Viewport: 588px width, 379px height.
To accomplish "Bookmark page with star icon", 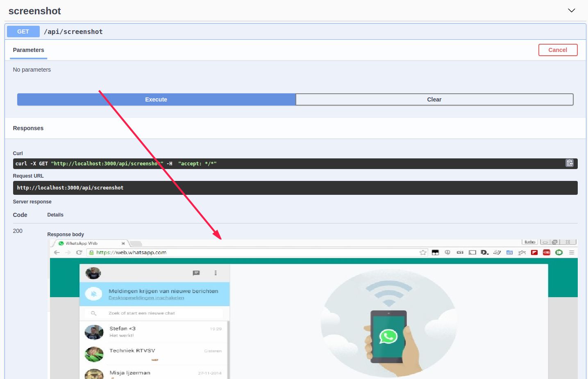I will (423, 253).
